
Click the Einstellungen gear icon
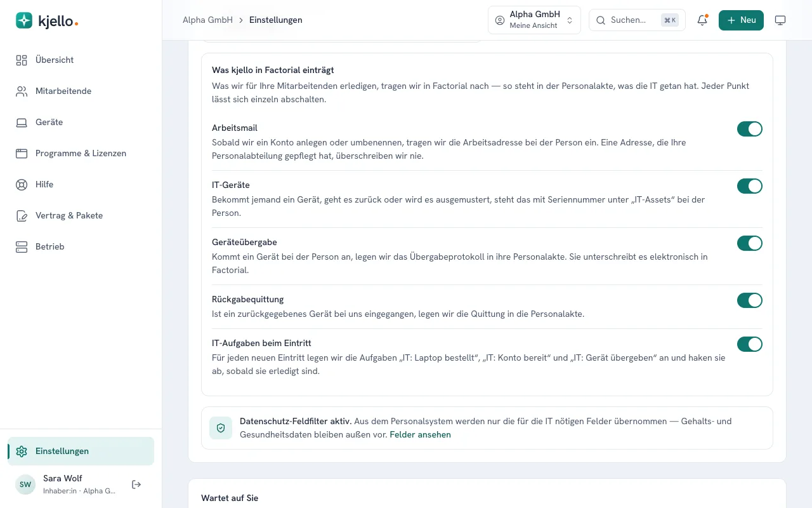(x=22, y=451)
